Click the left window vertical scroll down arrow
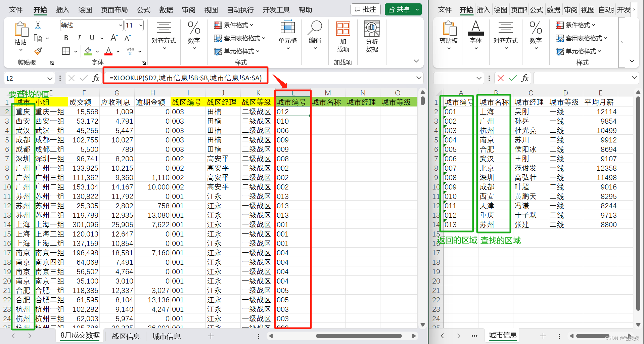 (423, 325)
